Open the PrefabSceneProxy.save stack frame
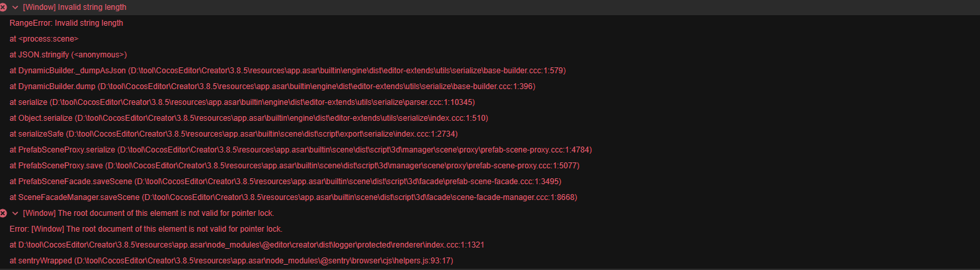980x270 pixels. click(294, 166)
